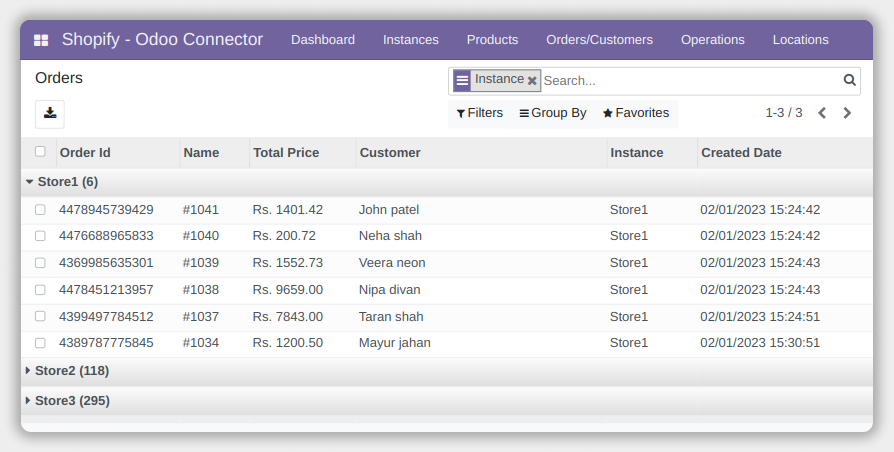Open the Filters dropdown
This screenshot has height=452, width=894.
click(479, 113)
